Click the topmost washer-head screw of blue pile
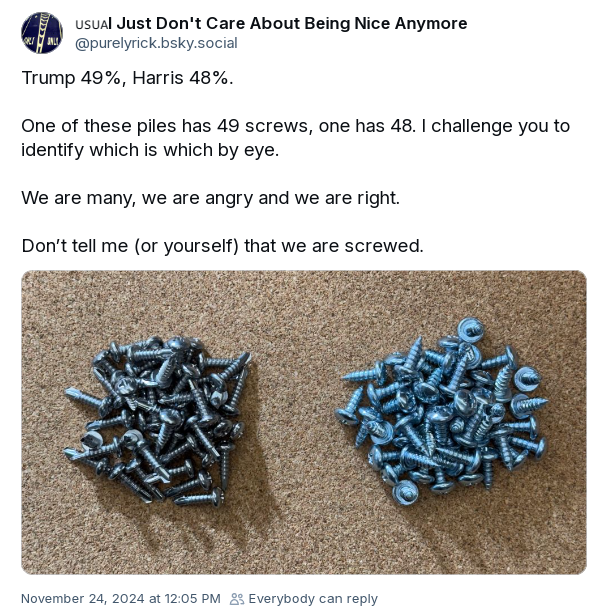Screen dimensions: 600x612 click(x=470, y=329)
